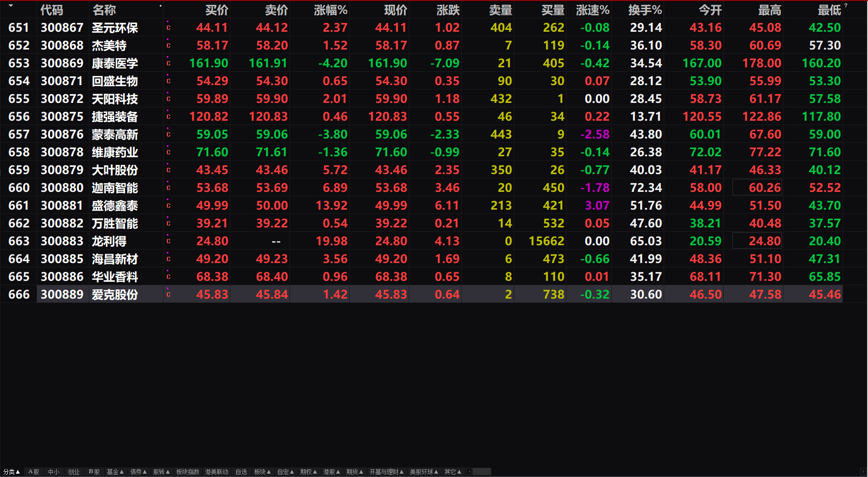Image resolution: width=868 pixels, height=477 pixels.
Task: Expand the 期货 menu
Action: coord(355,472)
